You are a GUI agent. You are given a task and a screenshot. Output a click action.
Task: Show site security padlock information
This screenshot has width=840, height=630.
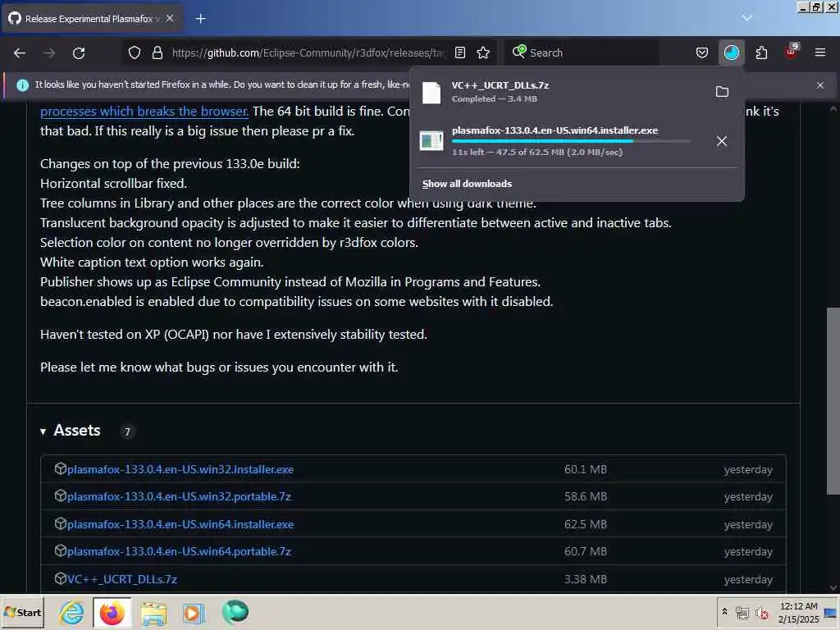point(157,52)
